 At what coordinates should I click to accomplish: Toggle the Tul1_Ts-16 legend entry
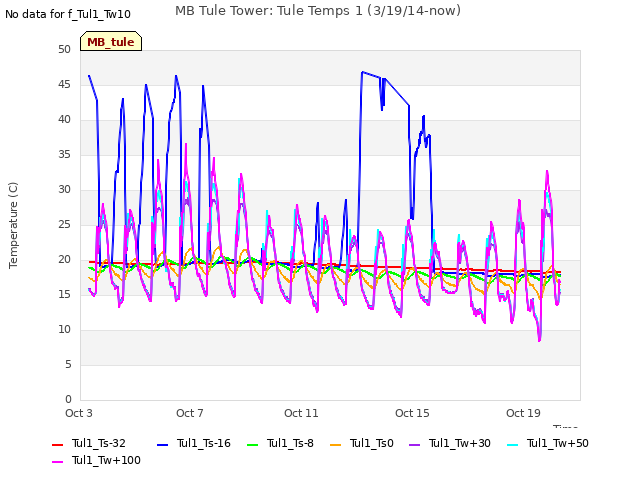(x=194, y=443)
